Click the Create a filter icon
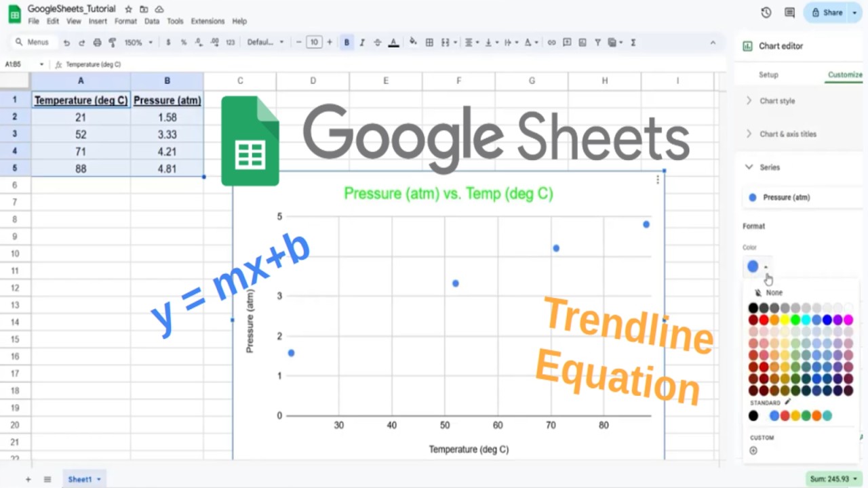868x488 pixels. [597, 42]
